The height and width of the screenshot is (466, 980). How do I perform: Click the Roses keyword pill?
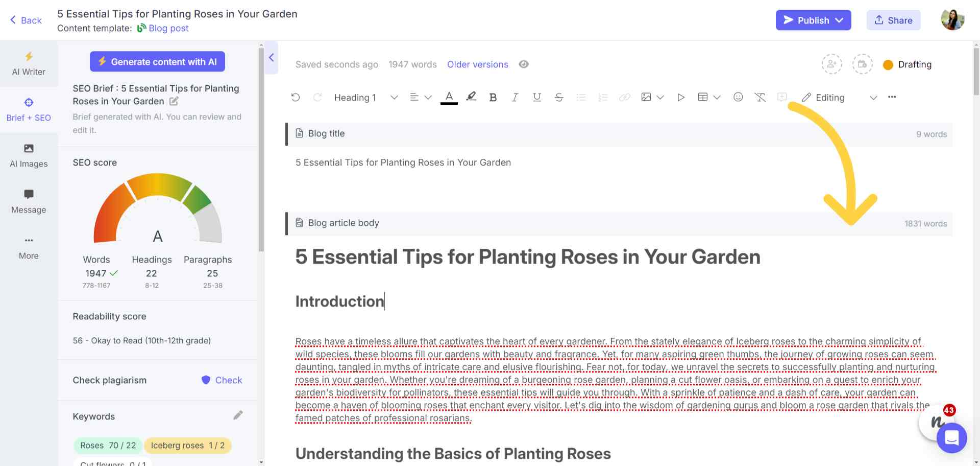coord(108,445)
